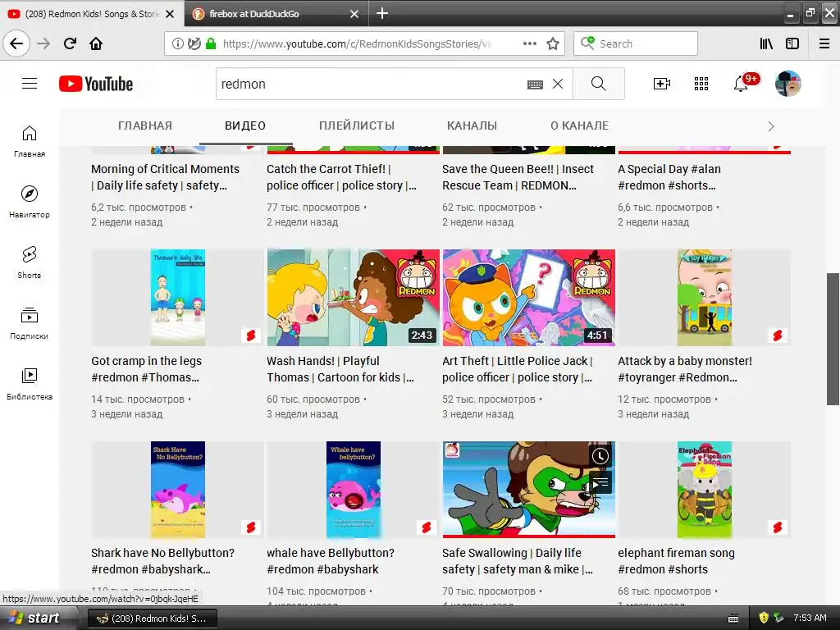Open the site information icon in address bar
The width and height of the screenshot is (840, 630).
[x=177, y=43]
